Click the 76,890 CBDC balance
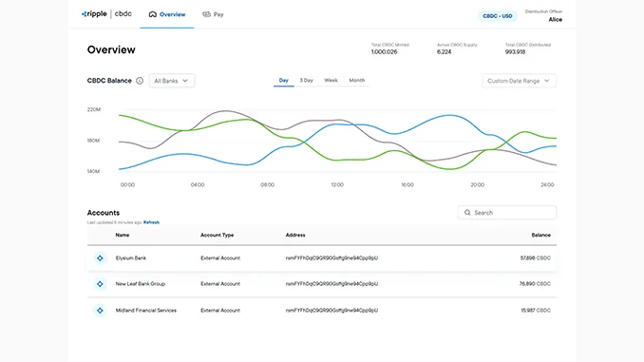Viewport: 644px width, 362px height. point(535,284)
